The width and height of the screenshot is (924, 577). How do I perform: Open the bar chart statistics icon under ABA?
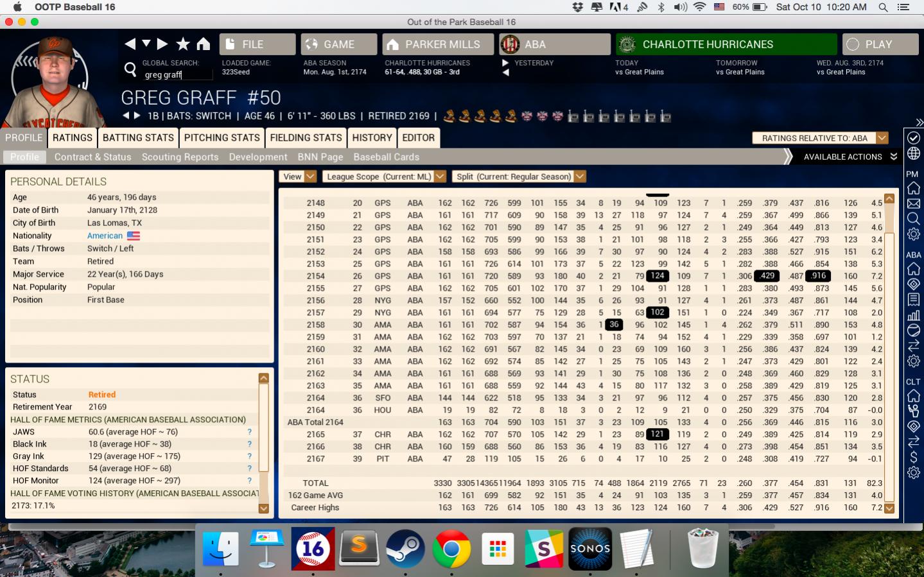click(913, 315)
